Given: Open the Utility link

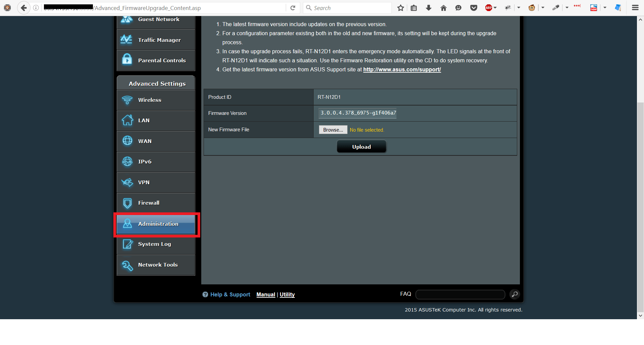Looking at the screenshot, I should (x=287, y=294).
